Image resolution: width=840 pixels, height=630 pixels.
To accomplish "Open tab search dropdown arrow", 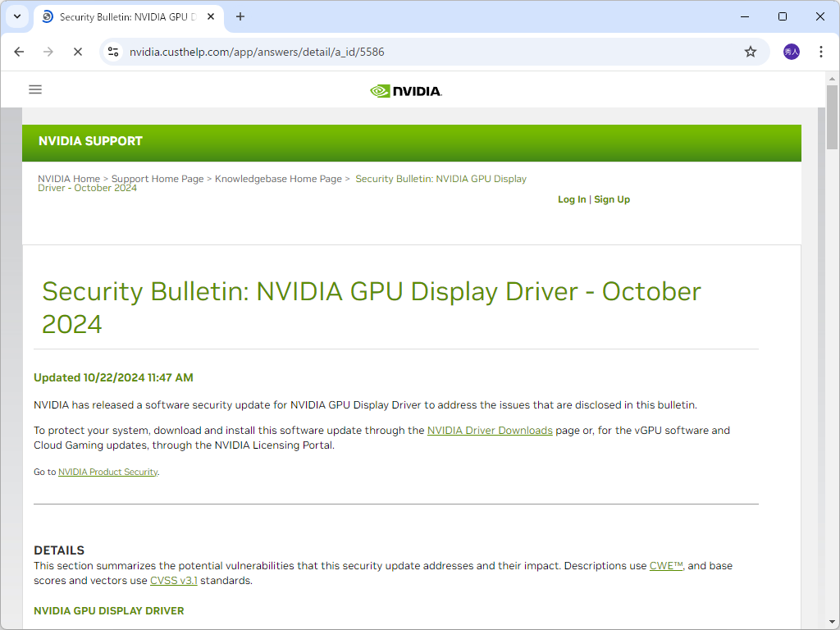I will (x=17, y=16).
